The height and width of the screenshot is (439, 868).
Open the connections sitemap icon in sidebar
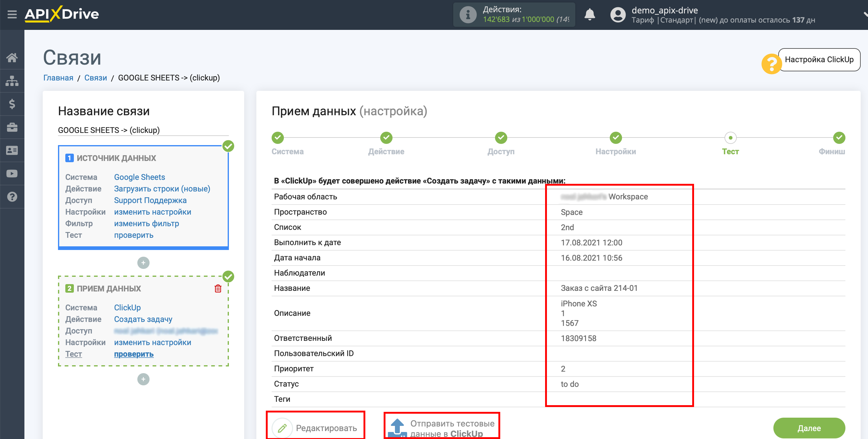12,81
